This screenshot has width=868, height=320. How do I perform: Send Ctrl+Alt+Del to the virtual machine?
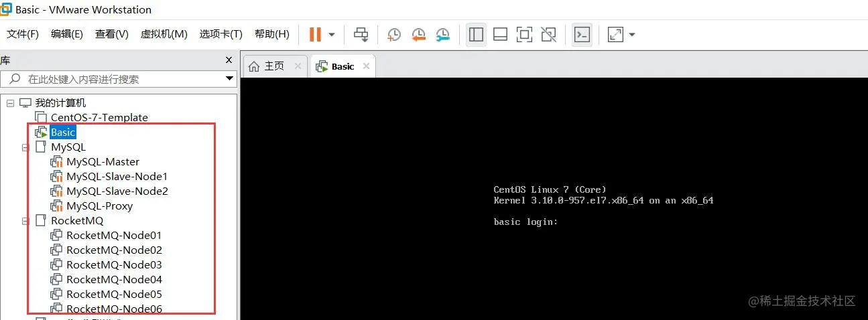click(x=361, y=34)
